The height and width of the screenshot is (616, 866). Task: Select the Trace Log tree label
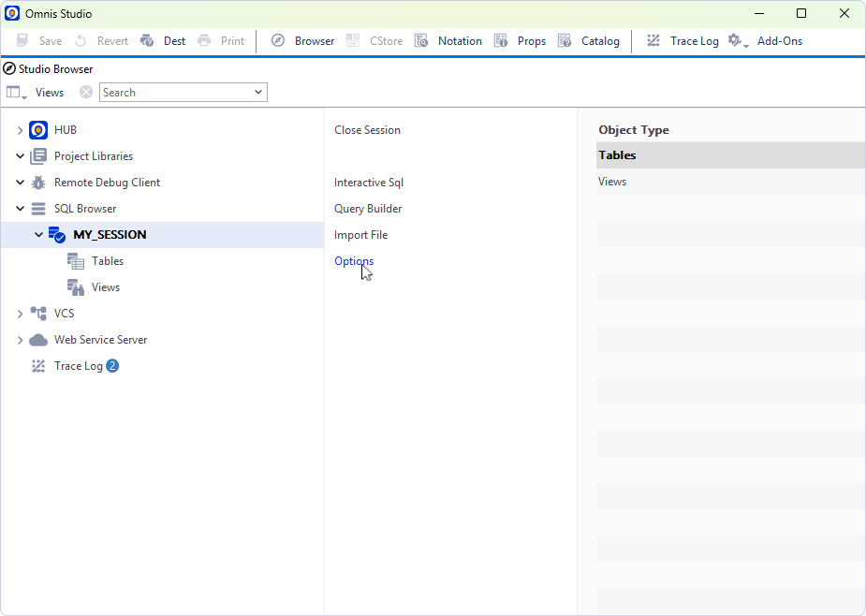tap(78, 366)
